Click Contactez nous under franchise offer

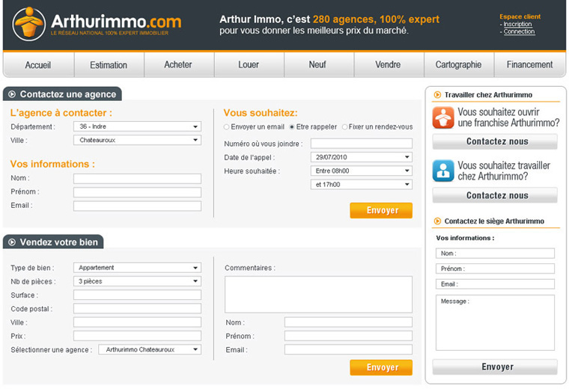tap(495, 141)
